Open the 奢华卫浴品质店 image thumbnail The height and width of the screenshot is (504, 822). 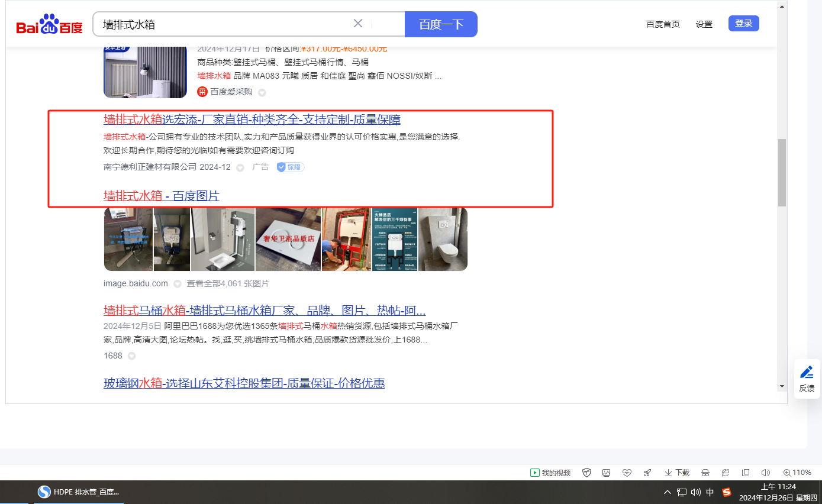[288, 239]
